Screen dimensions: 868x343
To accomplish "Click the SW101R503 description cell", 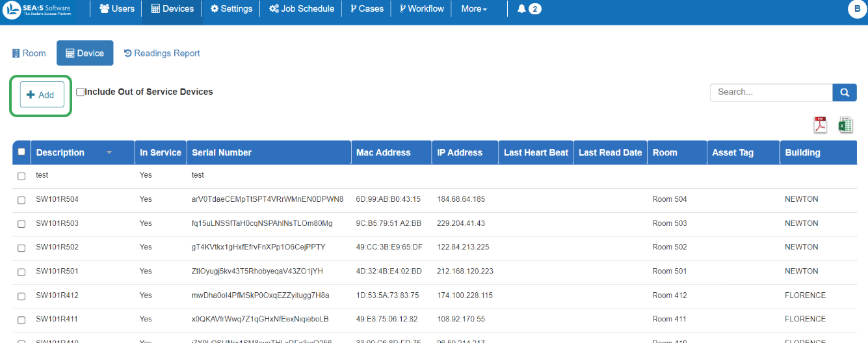I will click(57, 223).
